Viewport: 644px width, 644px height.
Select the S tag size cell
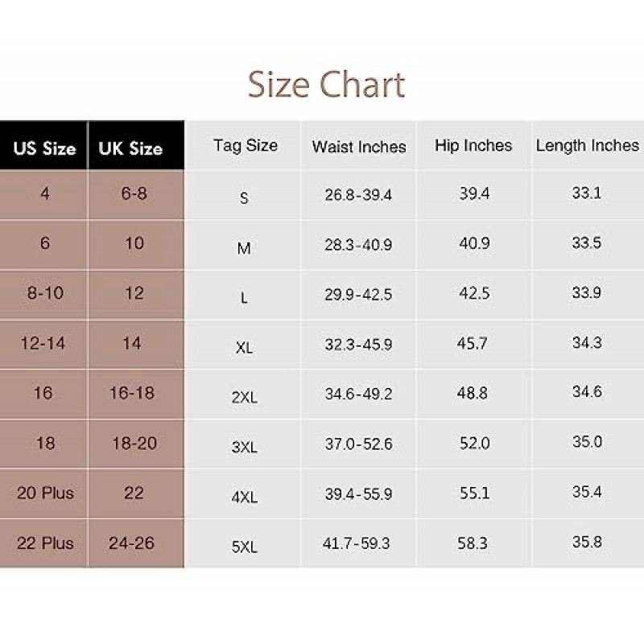pos(243,195)
